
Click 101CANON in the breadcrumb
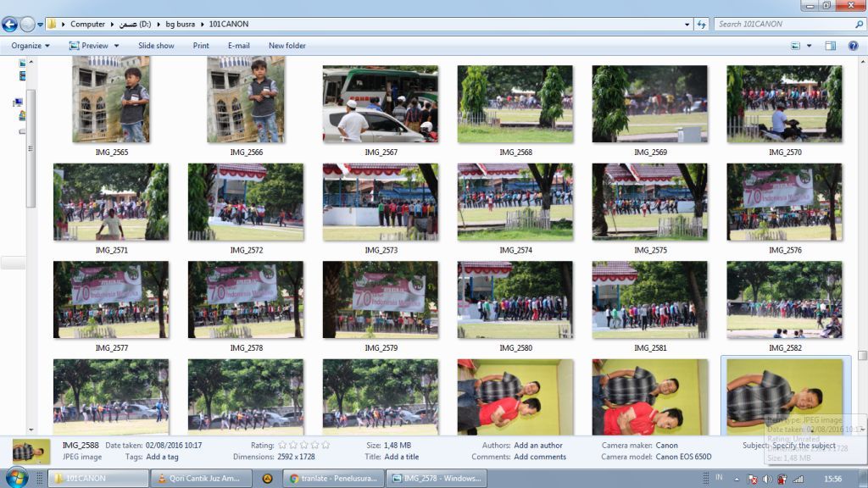(229, 25)
